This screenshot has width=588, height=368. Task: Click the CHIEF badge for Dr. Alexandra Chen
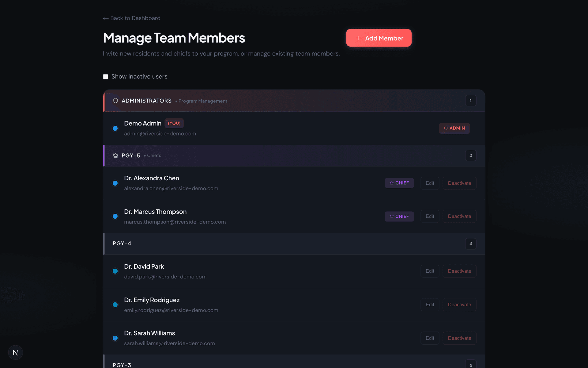[x=399, y=183]
